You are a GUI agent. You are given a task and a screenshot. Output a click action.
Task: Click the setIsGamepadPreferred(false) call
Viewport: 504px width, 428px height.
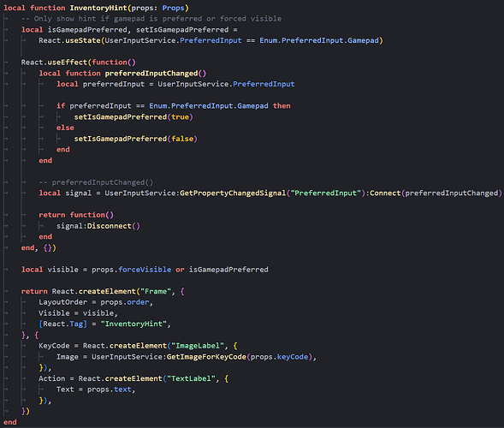click(x=136, y=139)
